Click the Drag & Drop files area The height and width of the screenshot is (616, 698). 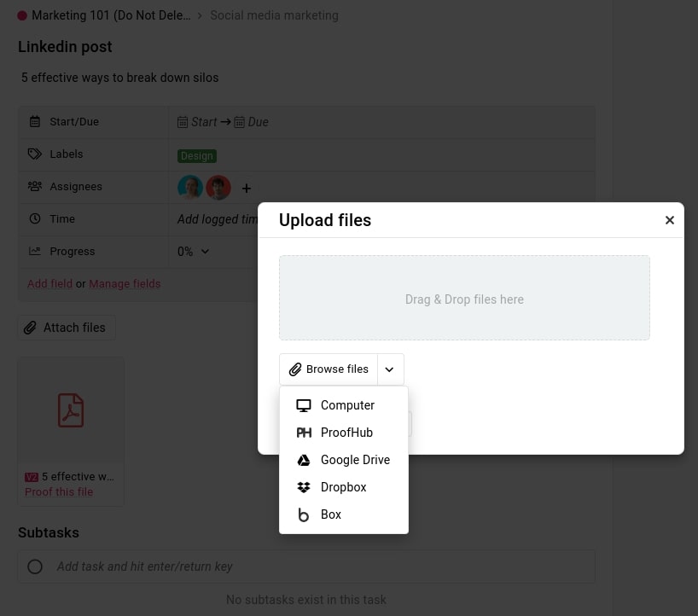464,298
